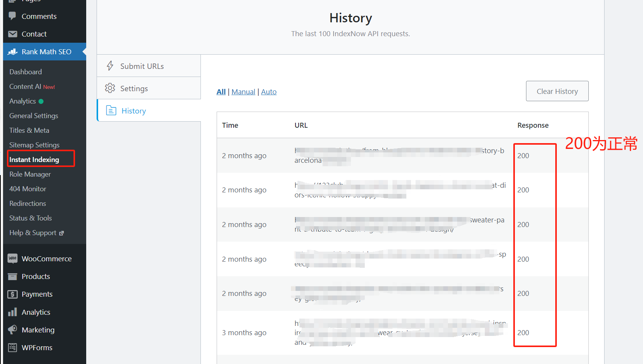Open the Submit URLs tab

[x=142, y=66]
